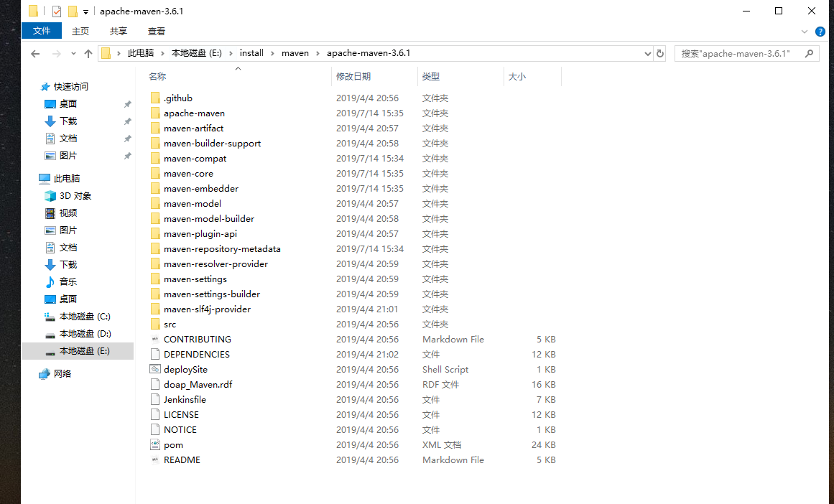Sort by the 类型 column header
834x504 pixels.
pos(431,77)
